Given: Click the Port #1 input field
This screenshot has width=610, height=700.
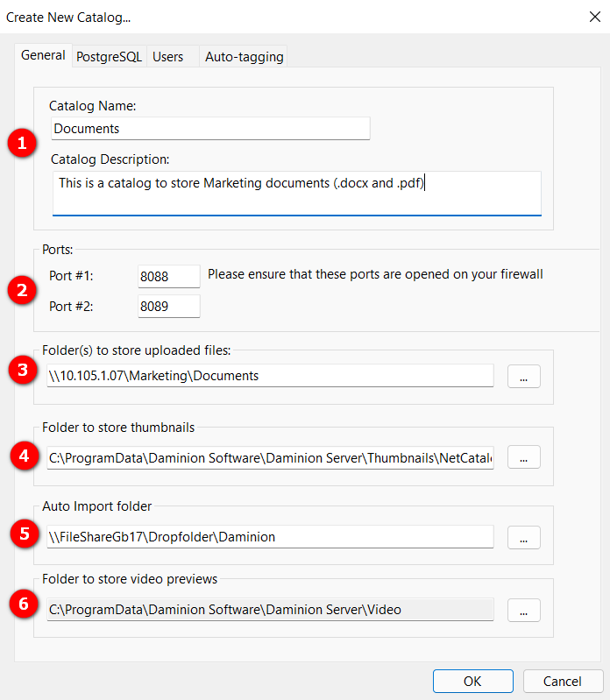Looking at the screenshot, I should tap(169, 276).
